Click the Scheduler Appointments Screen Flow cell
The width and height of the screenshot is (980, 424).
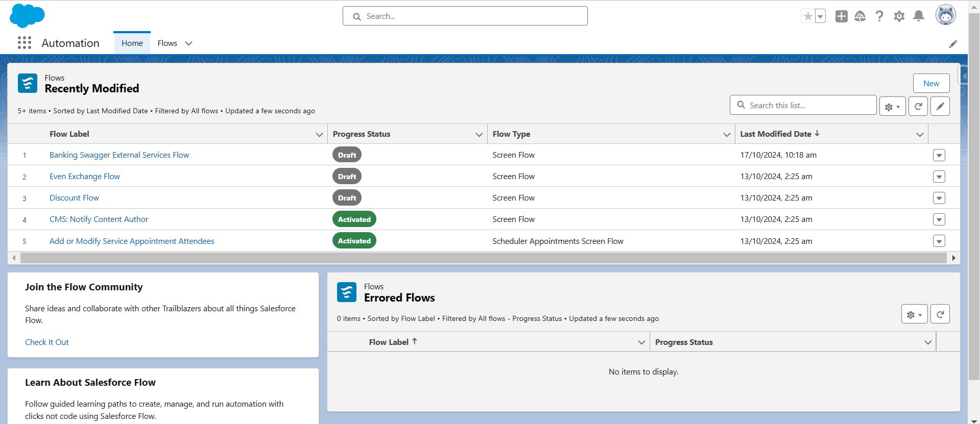tap(558, 241)
